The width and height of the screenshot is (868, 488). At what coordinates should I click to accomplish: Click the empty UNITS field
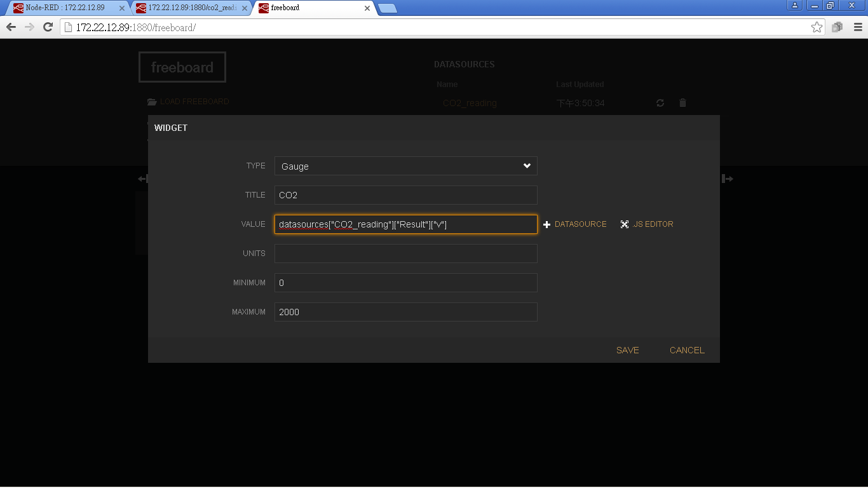point(405,254)
